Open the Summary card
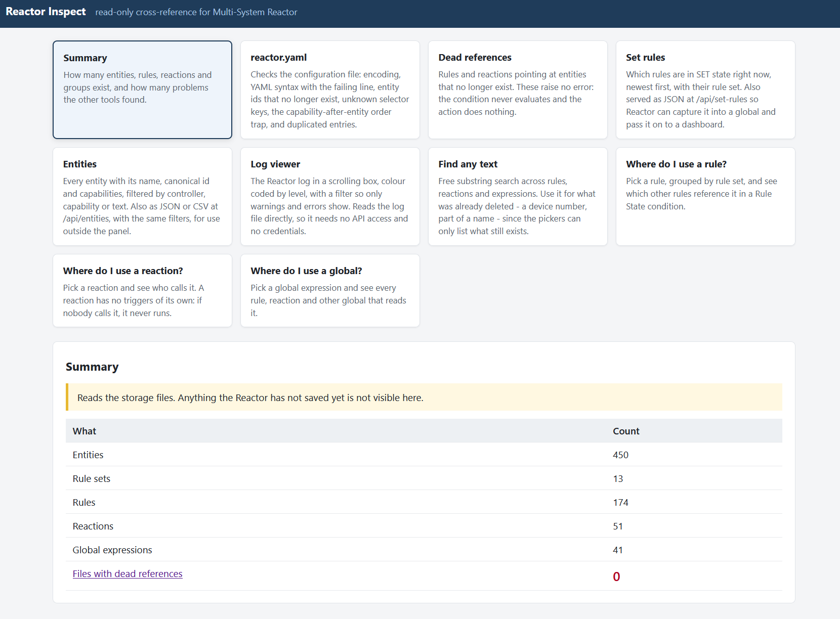This screenshot has width=840, height=619. 142,90
